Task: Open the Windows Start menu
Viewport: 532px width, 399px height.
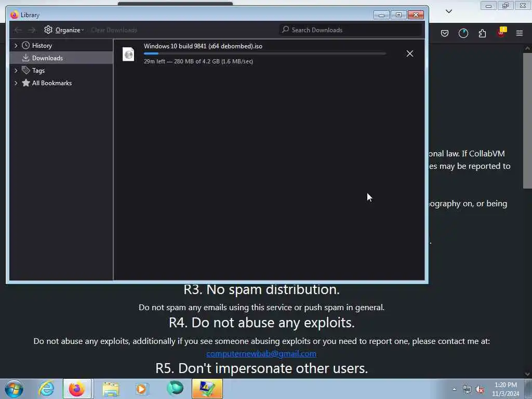Action: point(14,389)
